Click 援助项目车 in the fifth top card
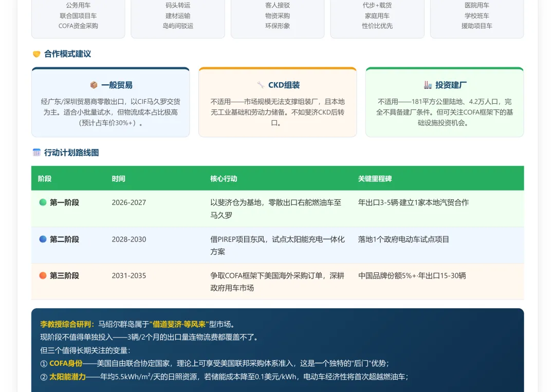Screen dimensions: 555x392 tap(477, 26)
